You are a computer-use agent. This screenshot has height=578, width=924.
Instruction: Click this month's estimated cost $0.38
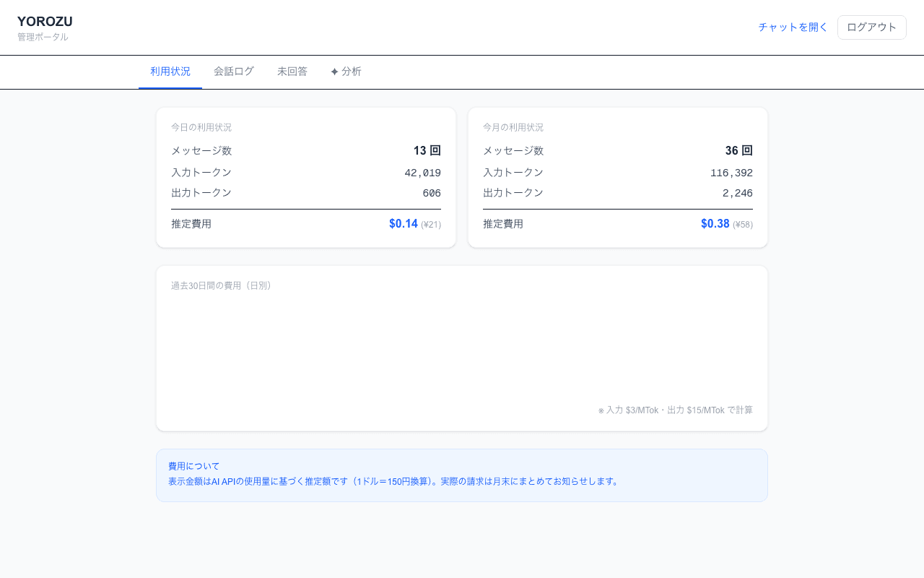tap(715, 224)
